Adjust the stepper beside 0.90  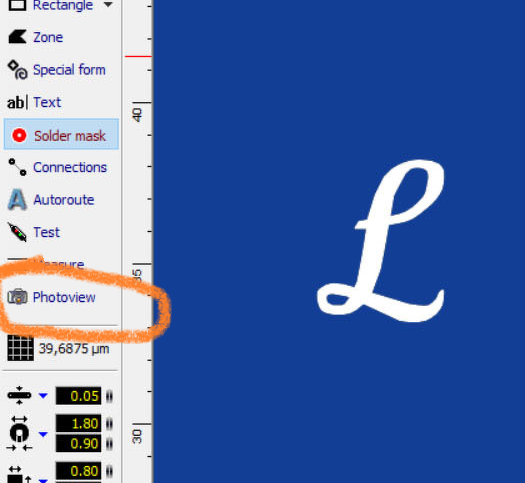click(109, 444)
